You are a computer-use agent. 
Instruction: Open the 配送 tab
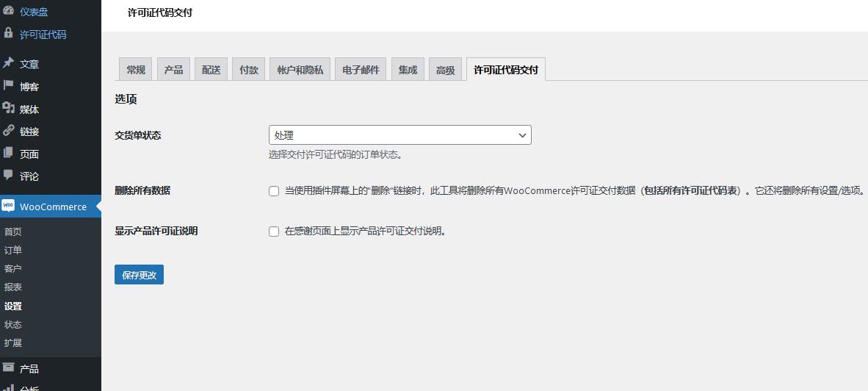pos(211,70)
